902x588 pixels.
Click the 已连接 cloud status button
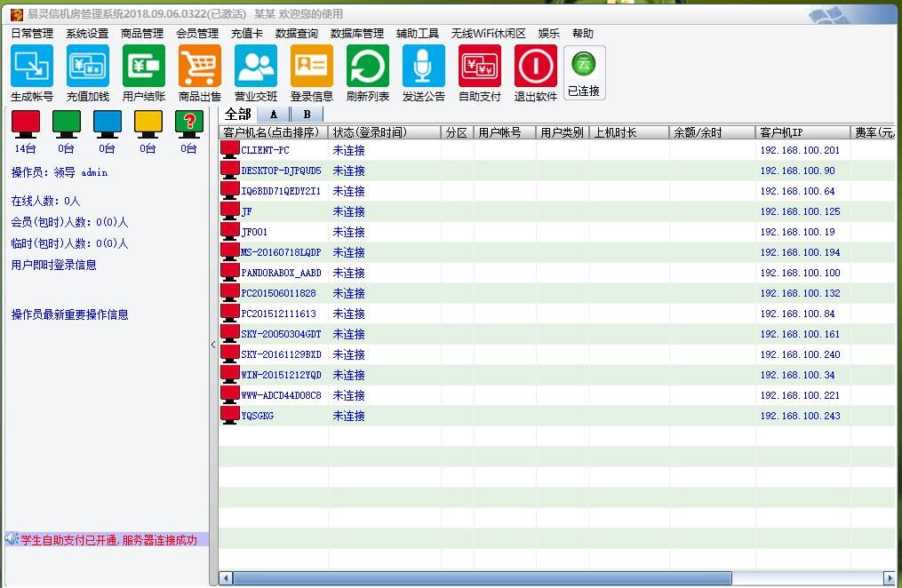(x=584, y=73)
